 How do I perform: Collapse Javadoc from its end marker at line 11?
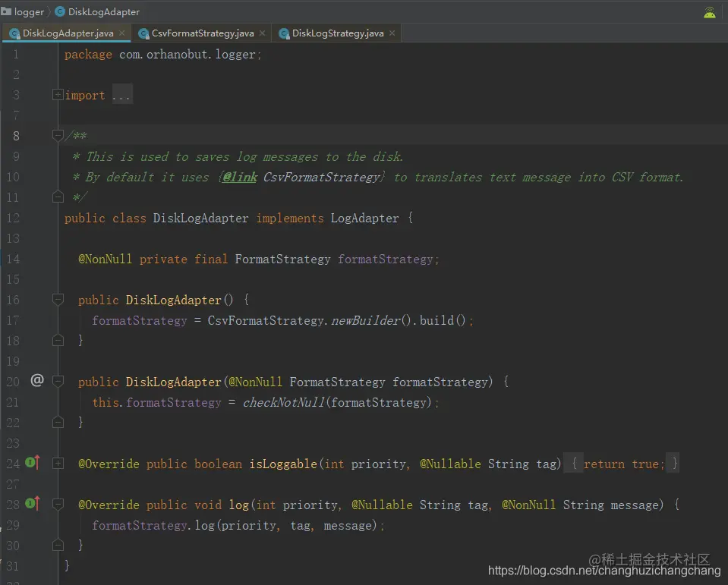coord(58,197)
